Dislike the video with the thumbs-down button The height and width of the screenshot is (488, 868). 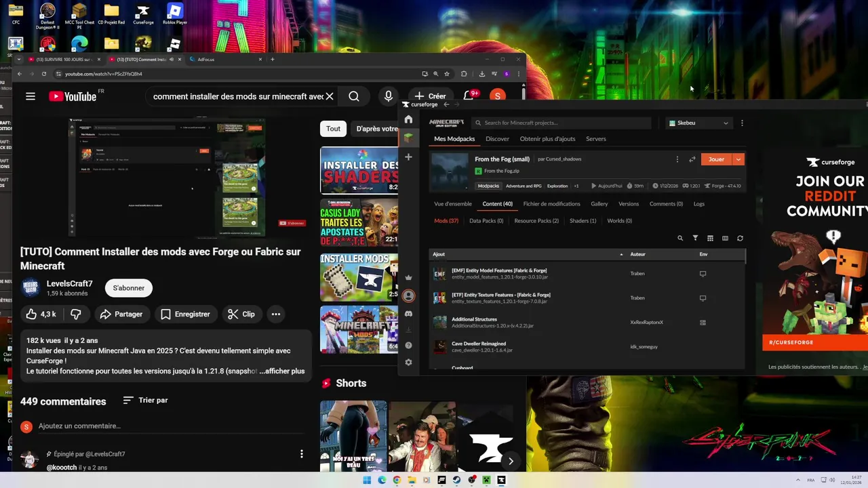coord(76,314)
